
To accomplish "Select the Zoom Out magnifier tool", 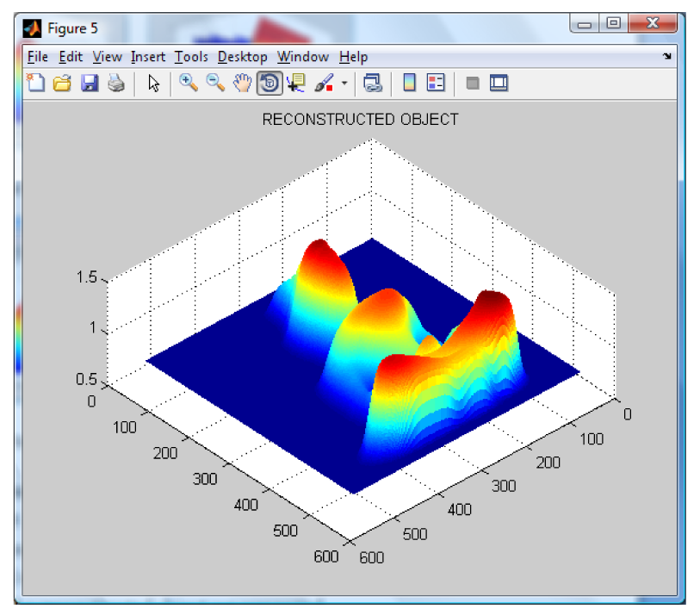I will pyautogui.click(x=215, y=84).
